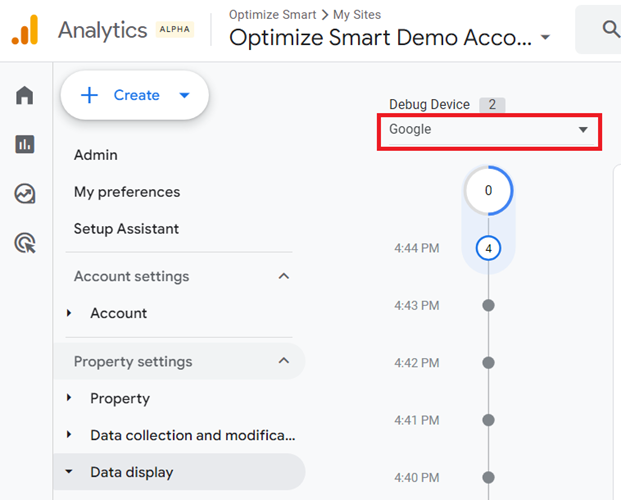Expand the Account tree item
The height and width of the screenshot is (500, 621).
(x=69, y=313)
